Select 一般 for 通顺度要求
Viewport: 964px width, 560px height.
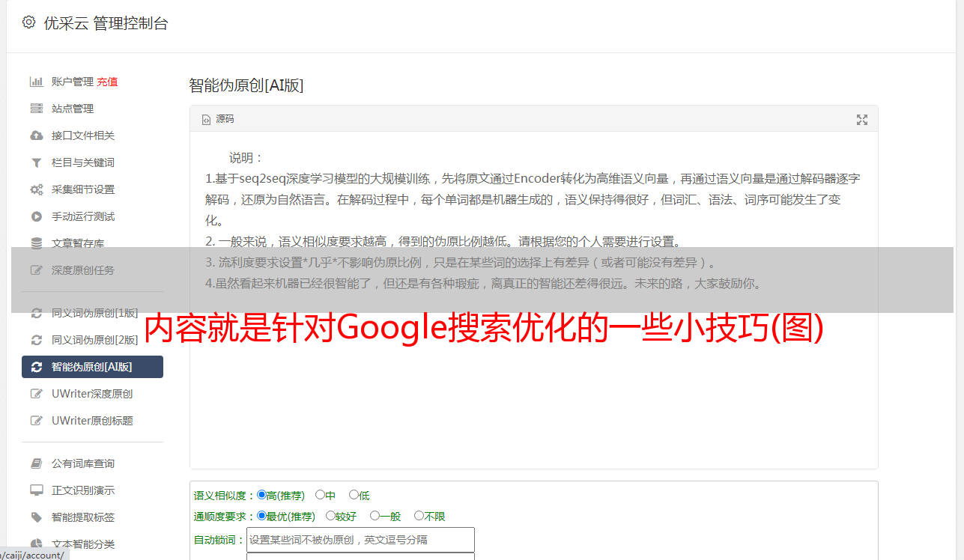(375, 516)
